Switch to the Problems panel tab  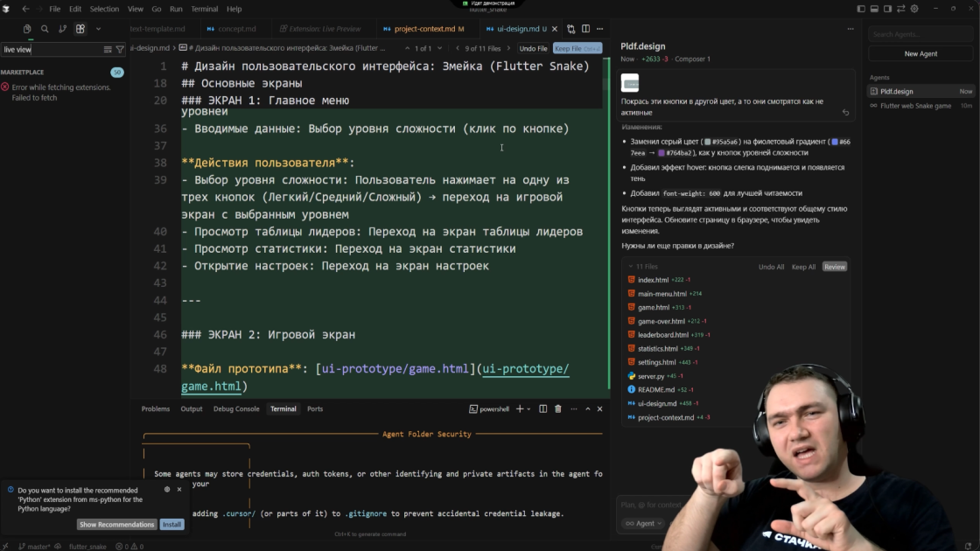click(x=156, y=408)
